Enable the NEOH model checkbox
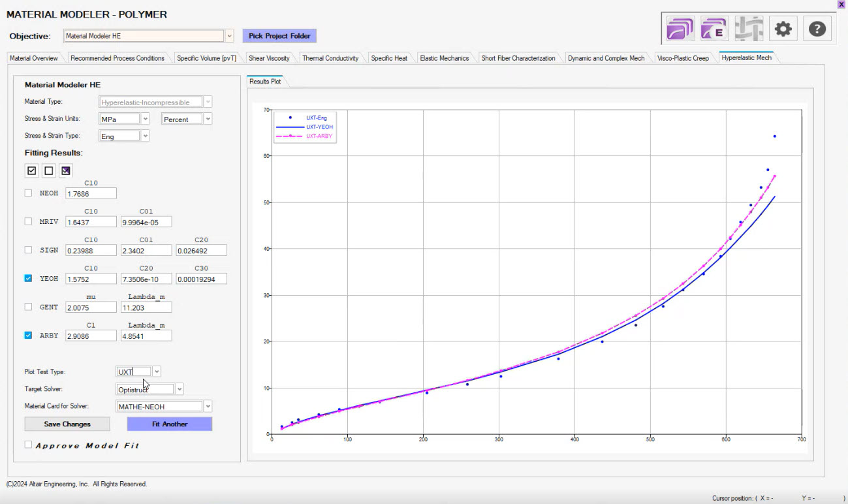Image resolution: width=848 pixels, height=504 pixels. pos(28,193)
